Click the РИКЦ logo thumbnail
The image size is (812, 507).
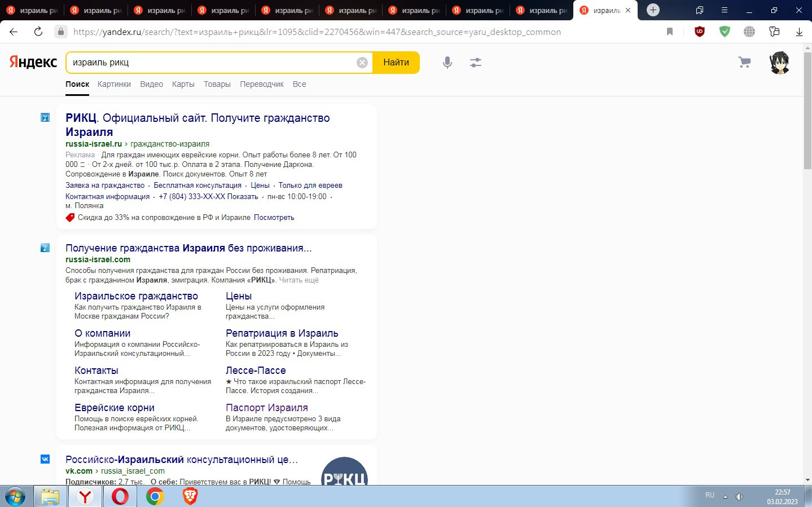click(x=344, y=471)
